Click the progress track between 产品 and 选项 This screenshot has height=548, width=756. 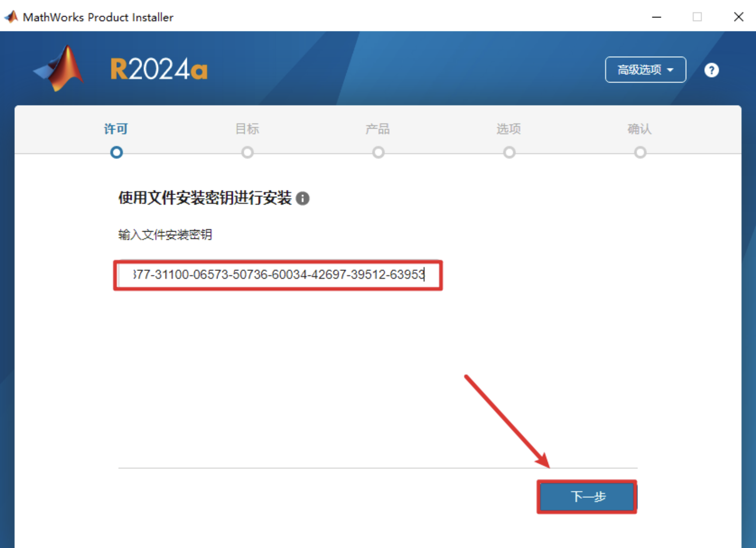click(443, 152)
